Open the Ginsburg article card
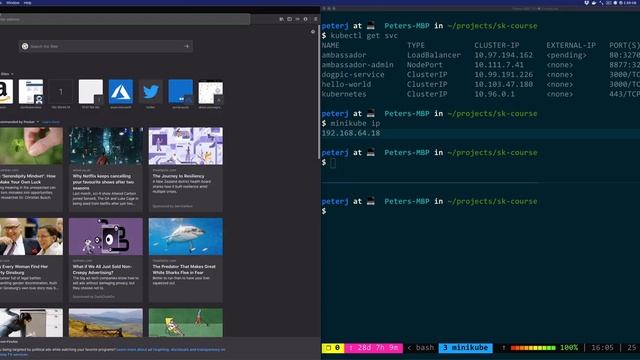 [x=31, y=260]
